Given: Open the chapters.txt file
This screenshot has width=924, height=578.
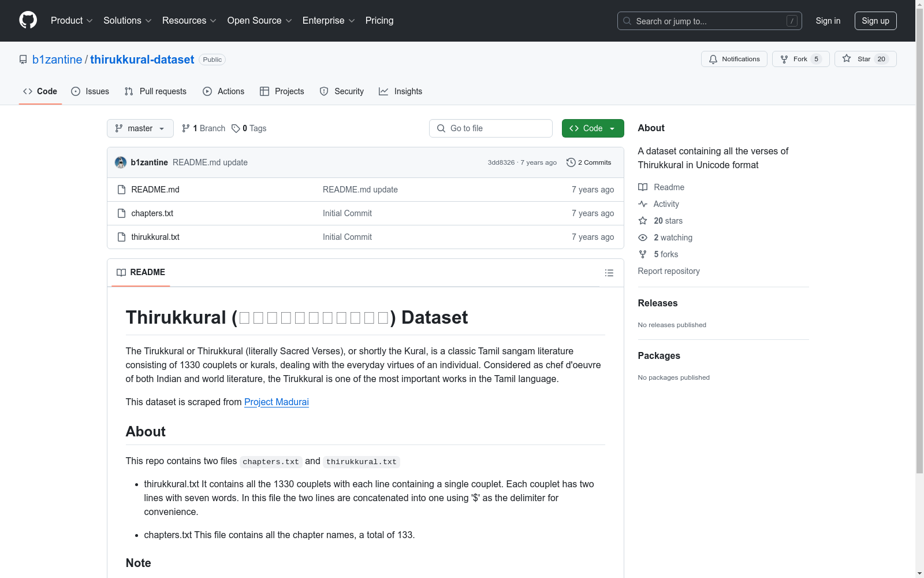Looking at the screenshot, I should point(152,213).
